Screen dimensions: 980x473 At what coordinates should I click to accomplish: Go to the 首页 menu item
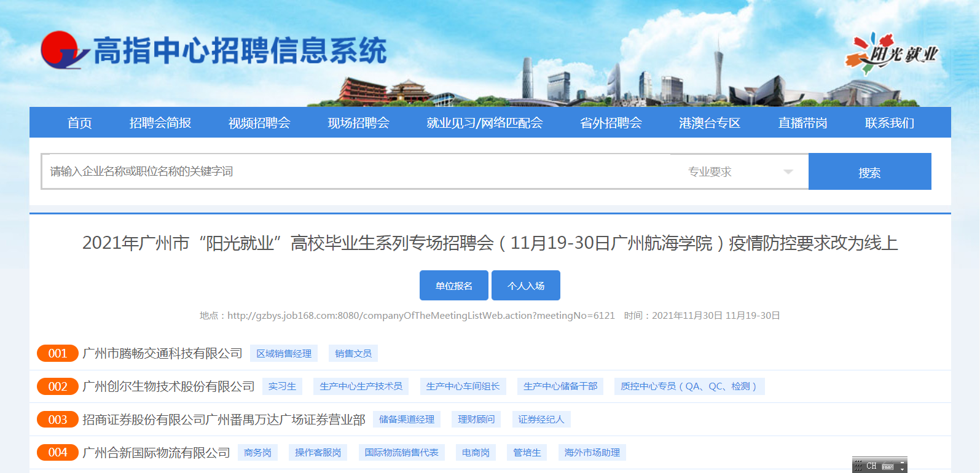[79, 123]
